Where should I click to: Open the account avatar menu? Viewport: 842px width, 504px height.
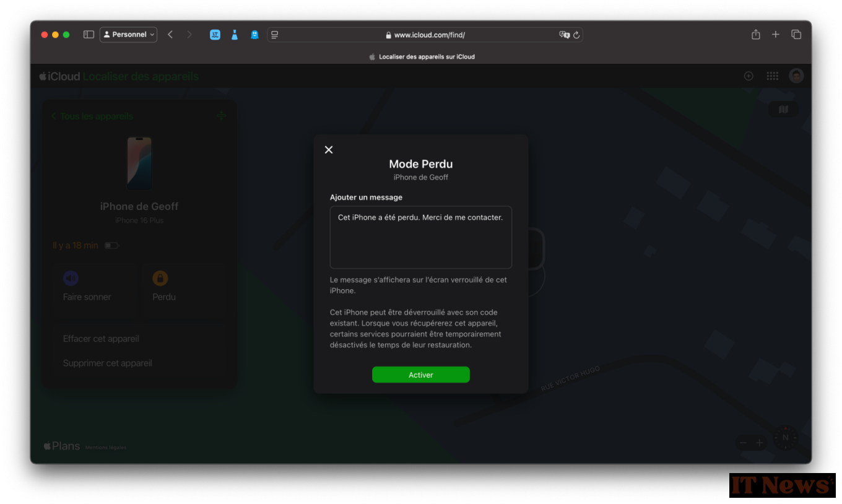pyautogui.click(x=796, y=76)
